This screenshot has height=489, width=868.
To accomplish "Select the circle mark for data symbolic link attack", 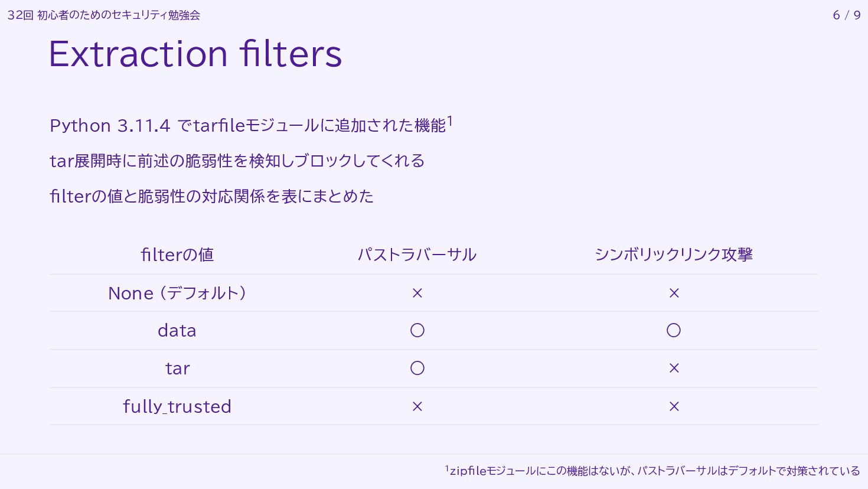I will [x=674, y=330].
